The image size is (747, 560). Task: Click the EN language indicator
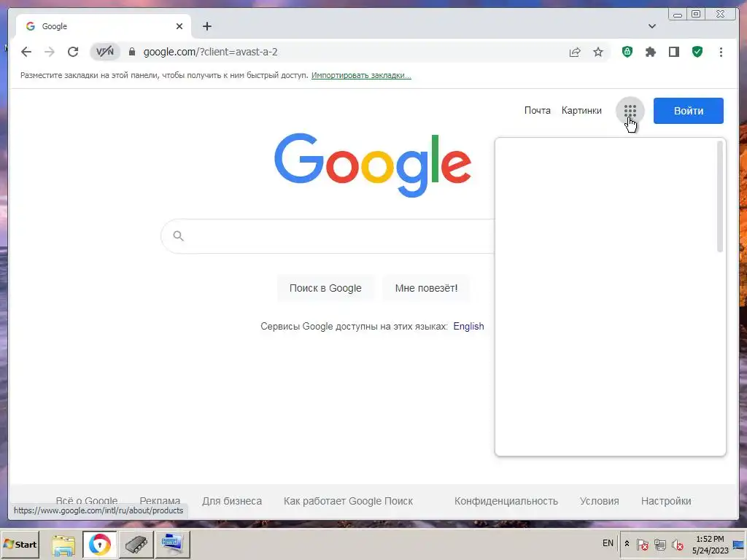point(608,542)
